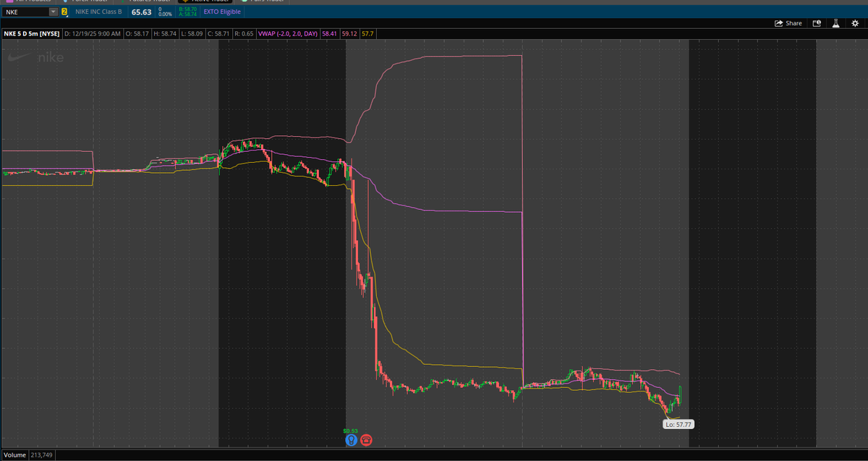Click the 58.41 VWAP value
This screenshot has height=461, width=868.
coord(329,34)
